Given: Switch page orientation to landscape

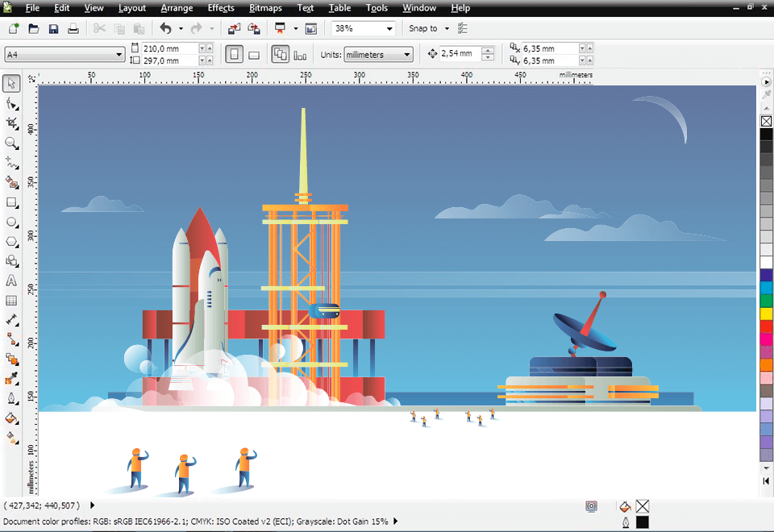Looking at the screenshot, I should [x=253, y=54].
